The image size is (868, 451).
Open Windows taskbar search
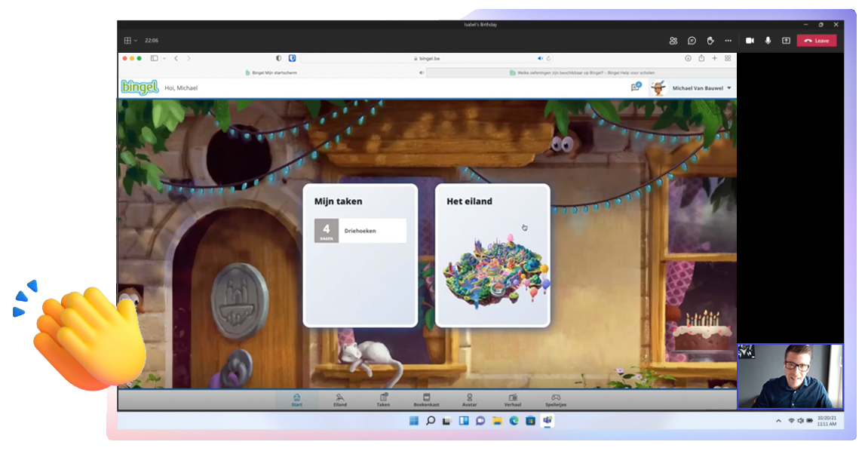point(430,421)
